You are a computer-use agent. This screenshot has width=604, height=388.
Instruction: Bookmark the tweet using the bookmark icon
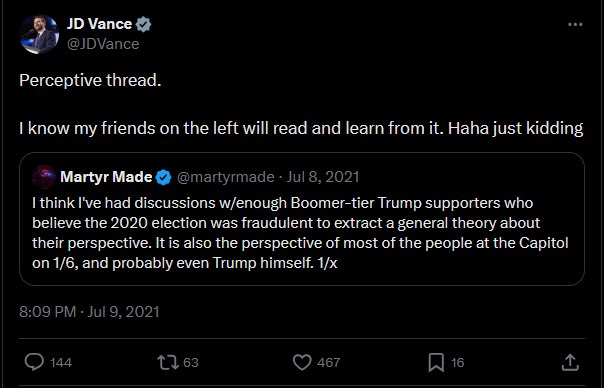436,363
